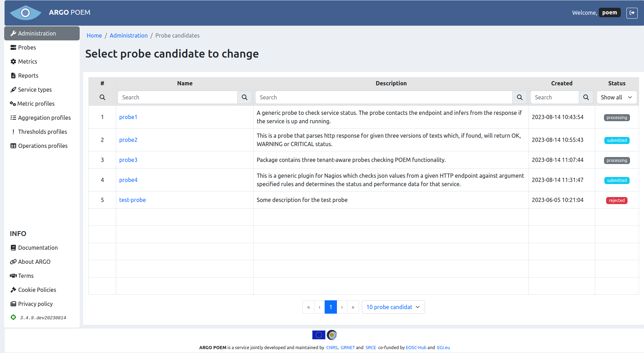Go to Home via breadcrumb
Image resolution: width=644 pixels, height=353 pixels.
(x=94, y=35)
